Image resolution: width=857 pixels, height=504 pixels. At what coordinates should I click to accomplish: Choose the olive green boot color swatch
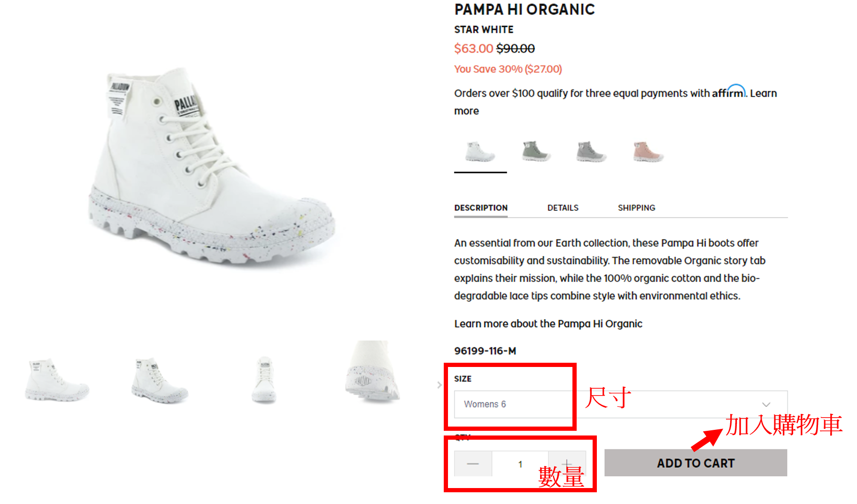(x=536, y=152)
